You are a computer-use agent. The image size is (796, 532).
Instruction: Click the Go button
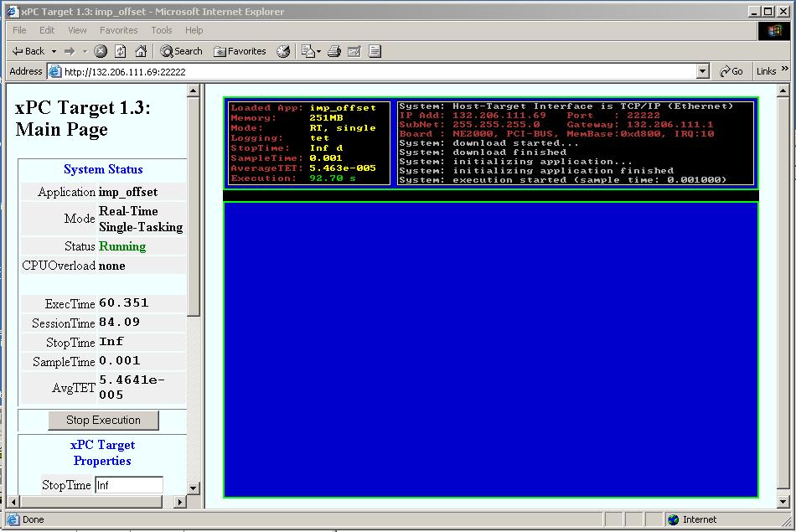(x=731, y=71)
